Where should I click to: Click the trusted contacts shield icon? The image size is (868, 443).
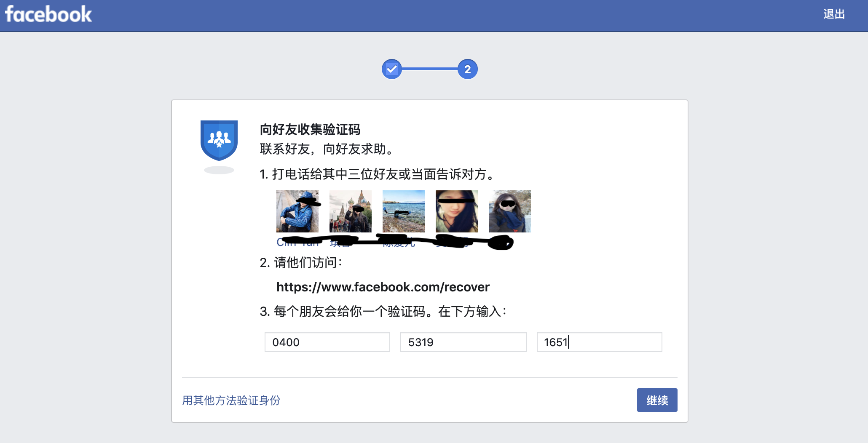pyautogui.click(x=219, y=141)
